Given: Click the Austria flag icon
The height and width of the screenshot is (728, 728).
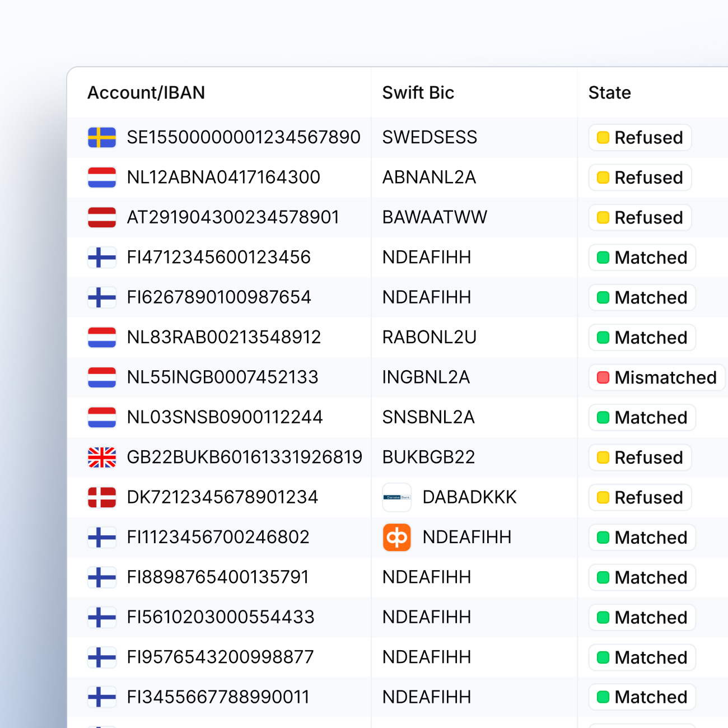Looking at the screenshot, I should click(102, 217).
